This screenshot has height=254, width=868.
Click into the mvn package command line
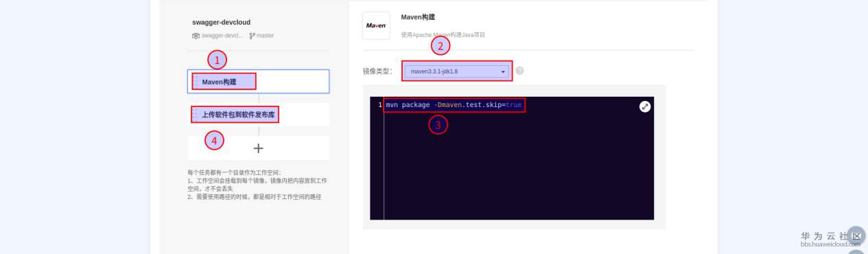pos(454,105)
